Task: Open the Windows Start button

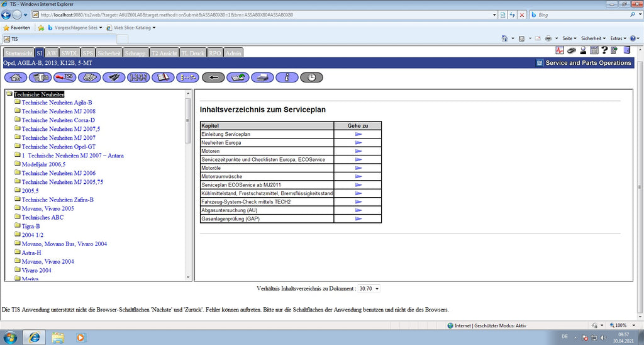Action: point(11,337)
